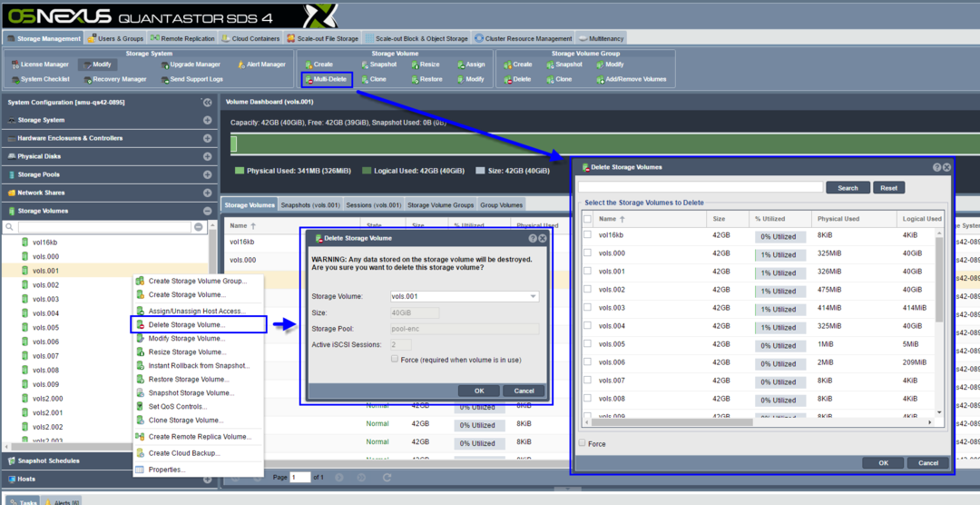The width and height of the screenshot is (980, 505).
Task: Toggle select-all checkbox in delete list header
Action: [x=587, y=219]
